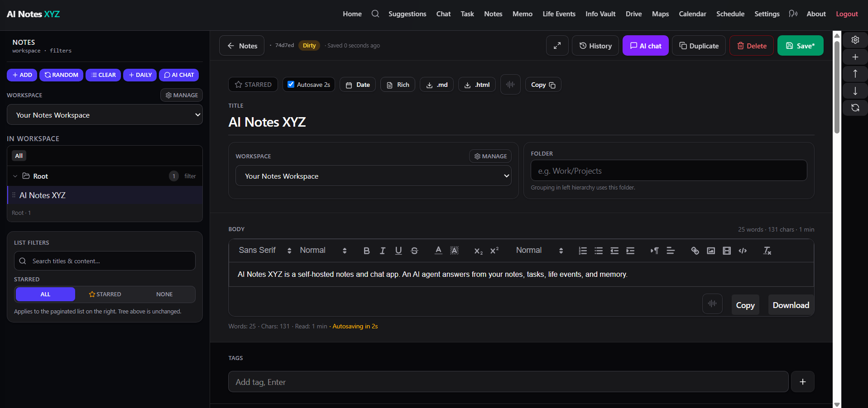This screenshot has width=868, height=408.
Task: Click the plus button to add tag
Action: tap(802, 382)
